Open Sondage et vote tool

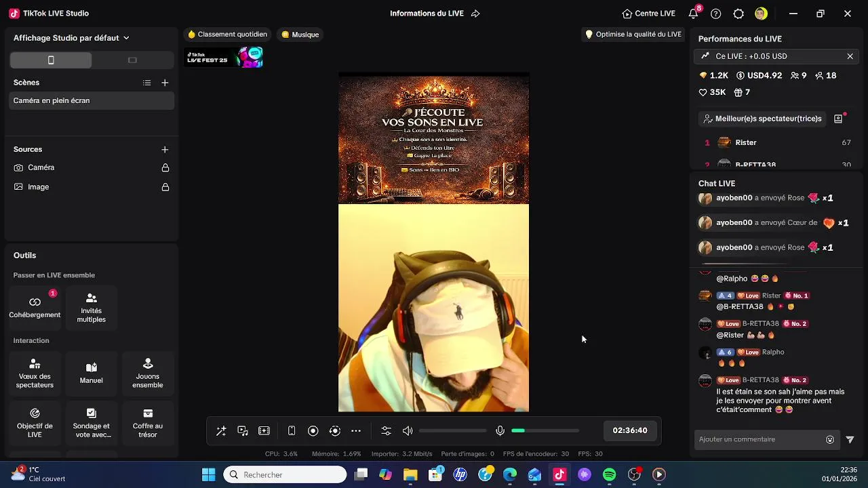click(x=92, y=423)
